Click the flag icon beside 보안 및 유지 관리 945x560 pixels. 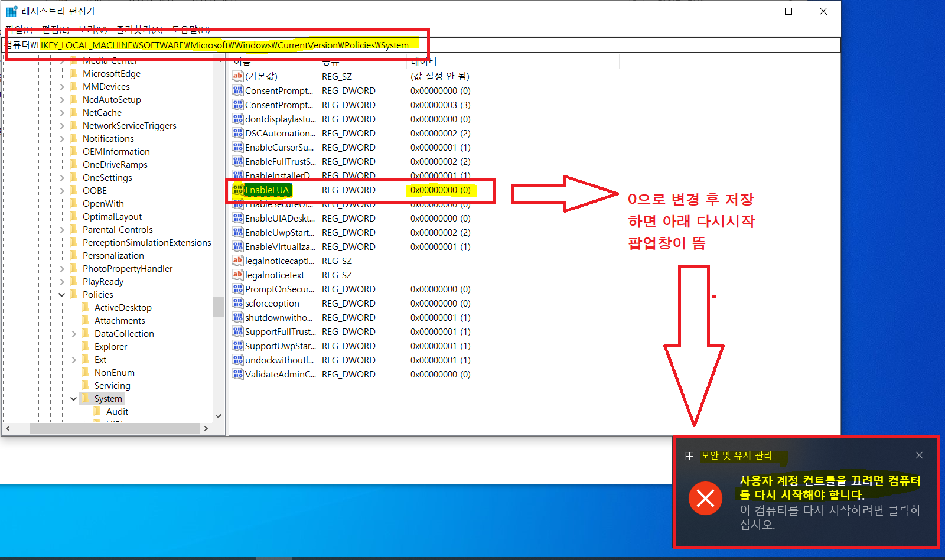point(689,456)
